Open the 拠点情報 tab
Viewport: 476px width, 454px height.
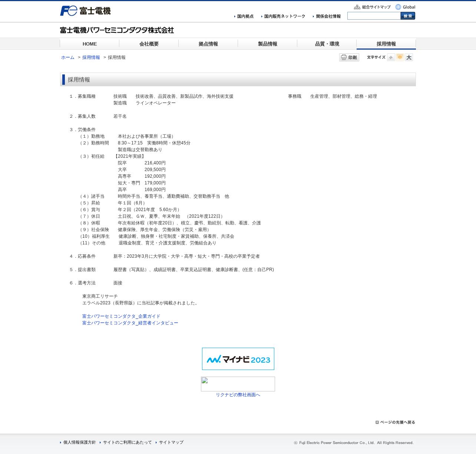[x=208, y=44]
